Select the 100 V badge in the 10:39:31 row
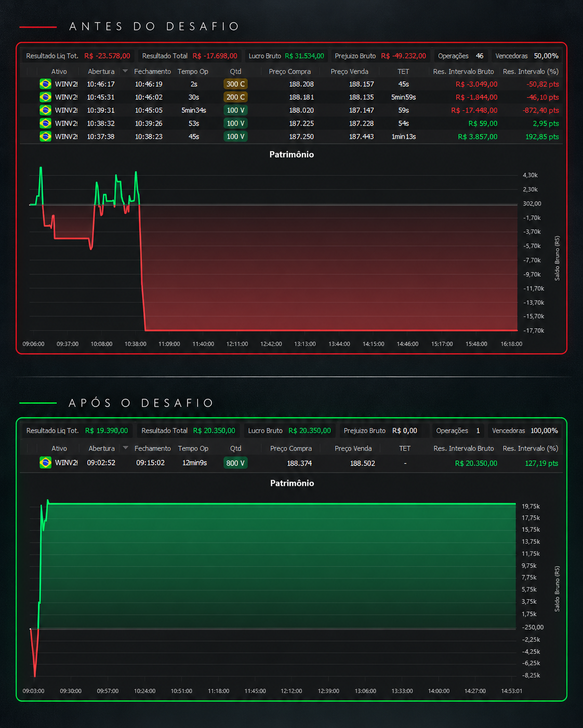This screenshot has width=583, height=728. coord(235,110)
